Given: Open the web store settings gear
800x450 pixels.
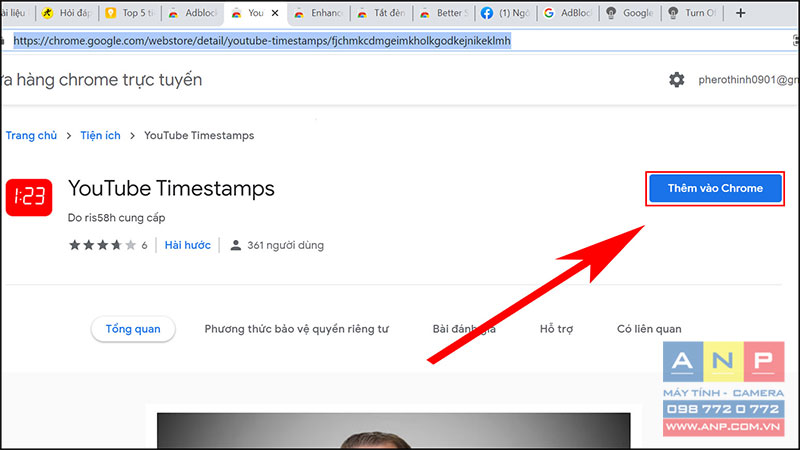Looking at the screenshot, I should pos(677,80).
